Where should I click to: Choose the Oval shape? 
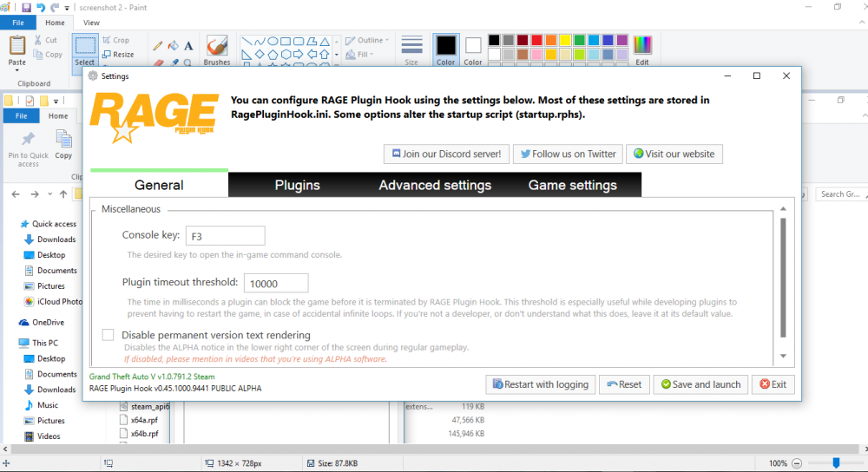click(x=273, y=42)
